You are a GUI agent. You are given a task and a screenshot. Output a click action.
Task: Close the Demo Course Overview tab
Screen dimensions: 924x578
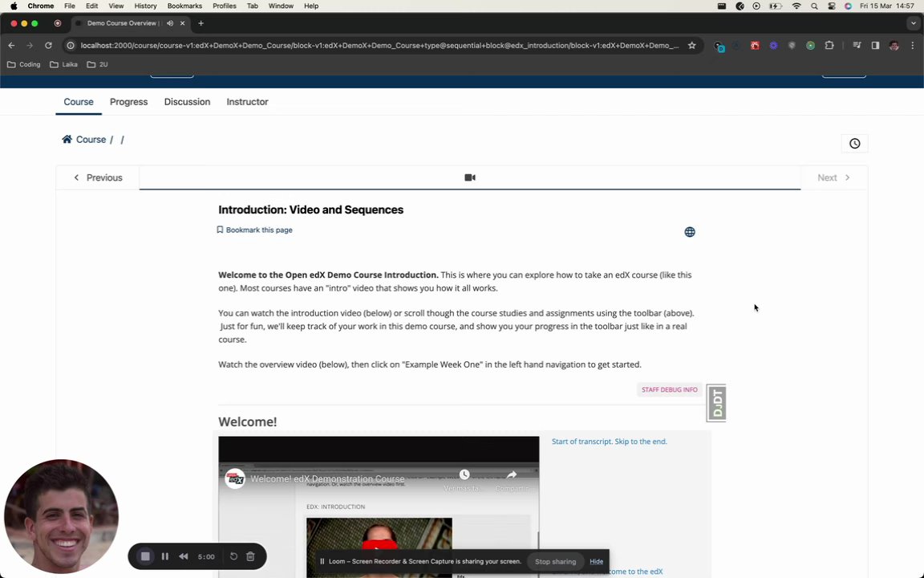click(183, 23)
